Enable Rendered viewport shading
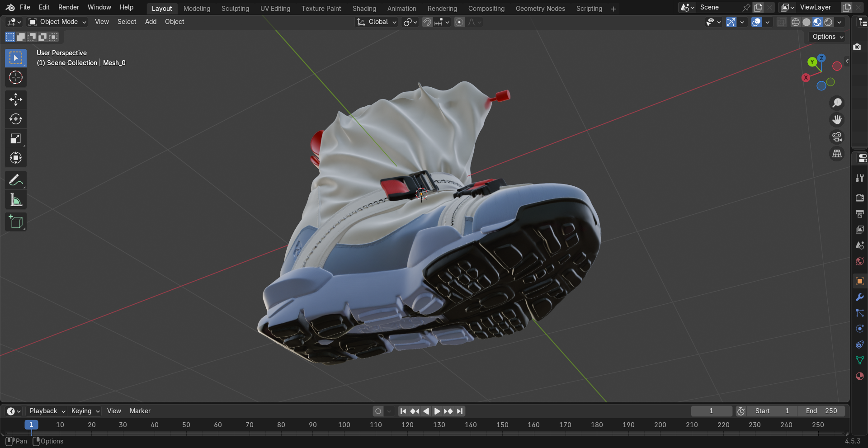868x448 pixels. [828, 22]
